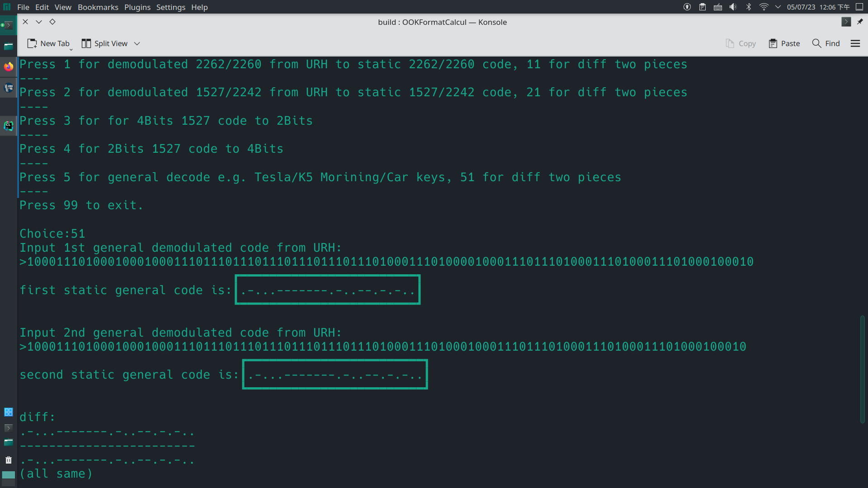Click the terminal vertical scrollbar
The width and height of the screenshot is (868, 488).
tap(862, 369)
